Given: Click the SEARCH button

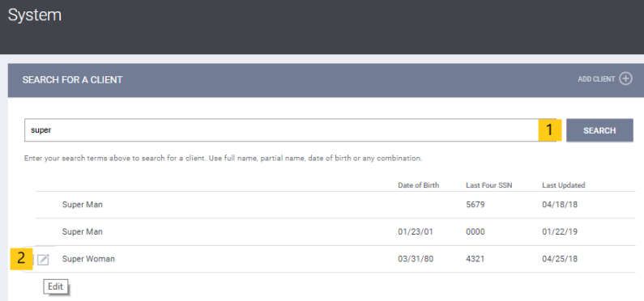Looking at the screenshot, I should coord(599,130).
